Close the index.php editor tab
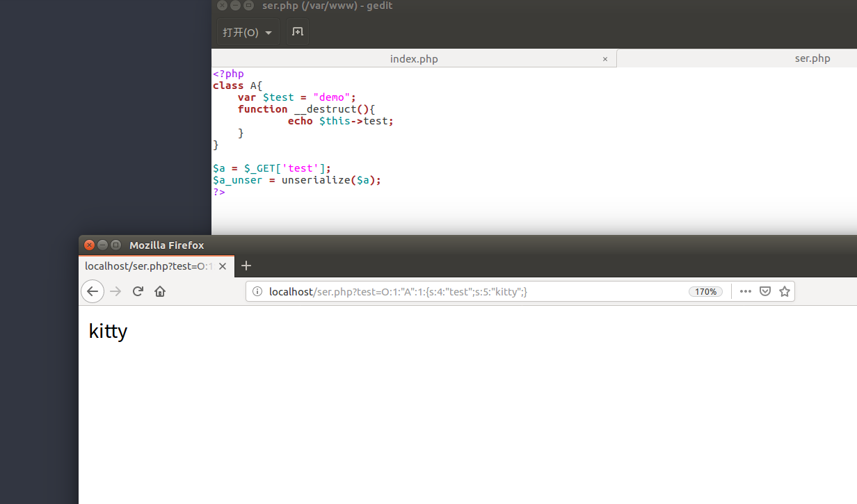 [605, 59]
